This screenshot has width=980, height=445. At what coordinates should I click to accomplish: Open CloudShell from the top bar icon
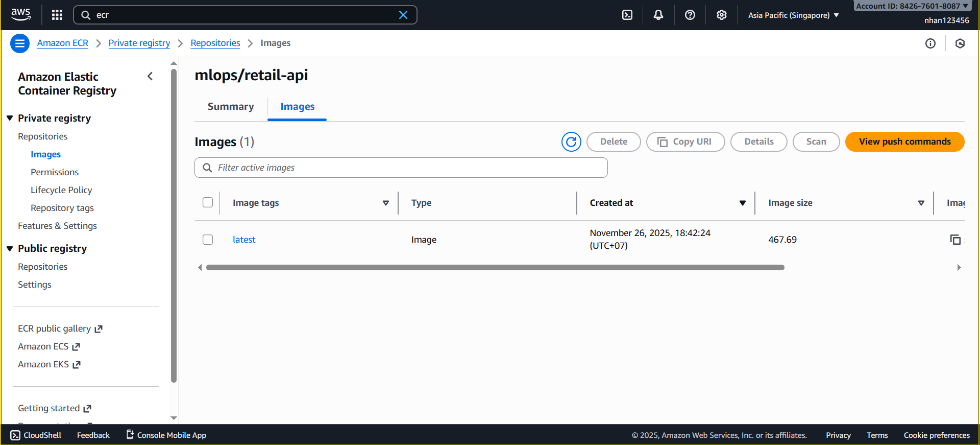tap(627, 15)
